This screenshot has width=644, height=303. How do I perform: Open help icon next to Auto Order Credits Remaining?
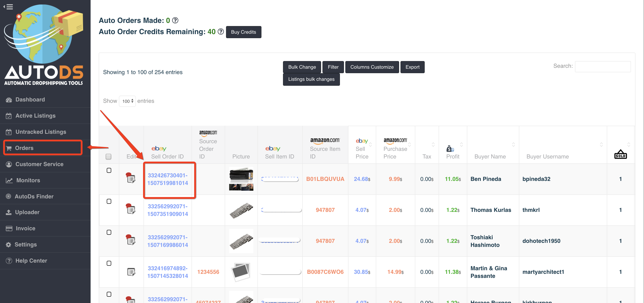(x=221, y=31)
